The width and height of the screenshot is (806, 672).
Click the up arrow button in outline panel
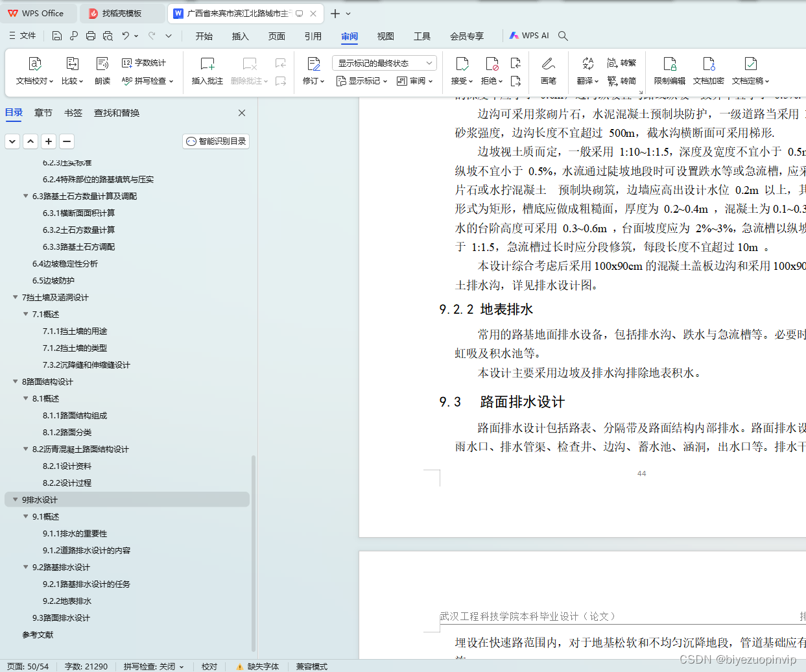[x=30, y=141]
